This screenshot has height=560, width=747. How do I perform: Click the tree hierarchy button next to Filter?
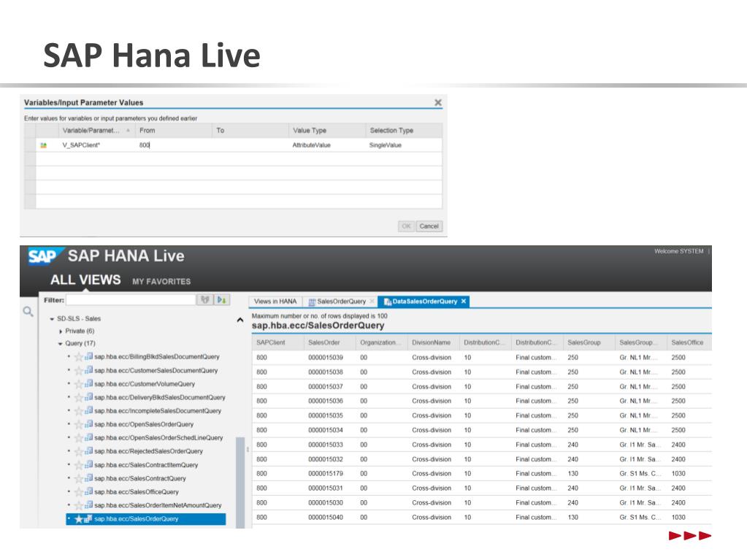pyautogui.click(x=205, y=300)
